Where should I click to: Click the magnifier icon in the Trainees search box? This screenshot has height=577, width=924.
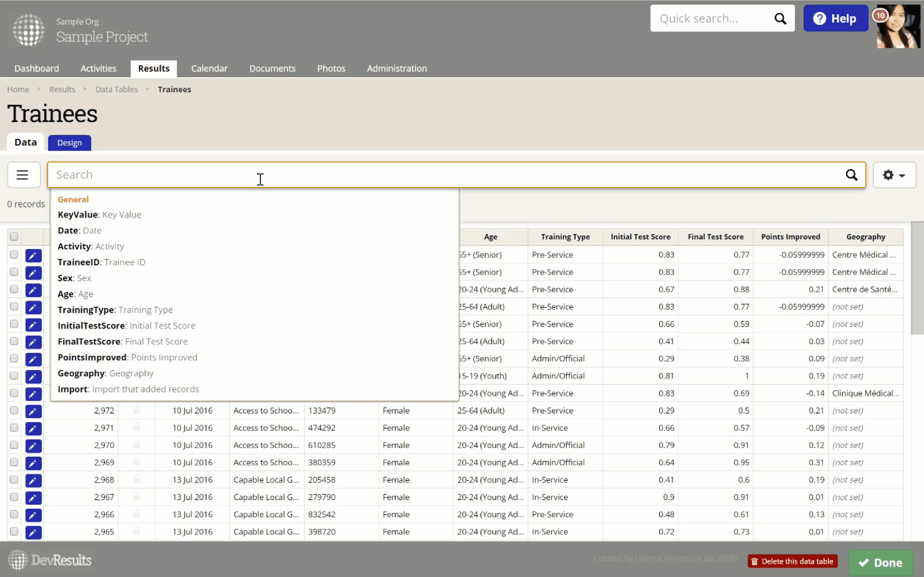click(851, 175)
